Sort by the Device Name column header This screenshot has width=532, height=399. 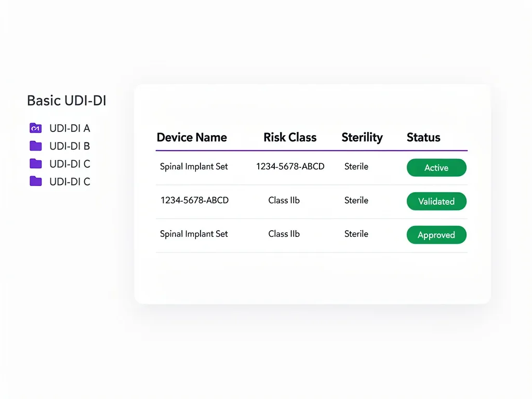point(192,138)
